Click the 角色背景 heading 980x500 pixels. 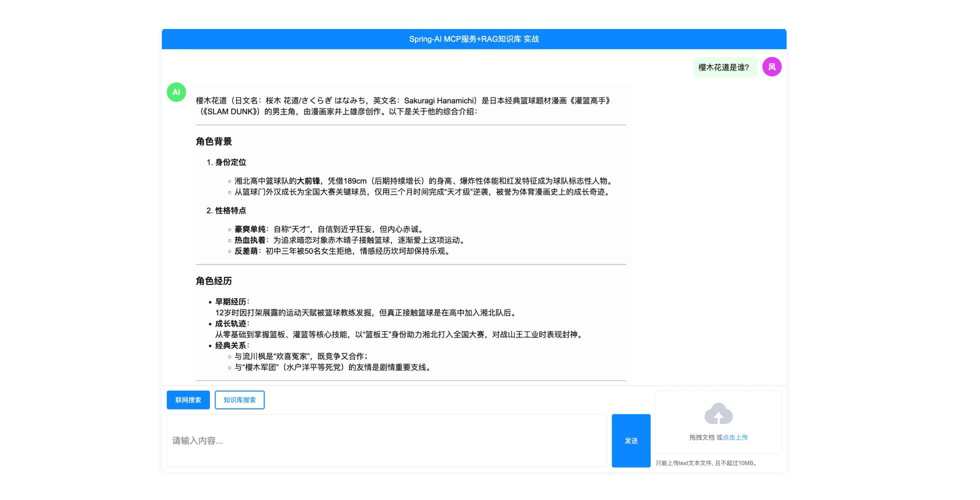point(214,141)
